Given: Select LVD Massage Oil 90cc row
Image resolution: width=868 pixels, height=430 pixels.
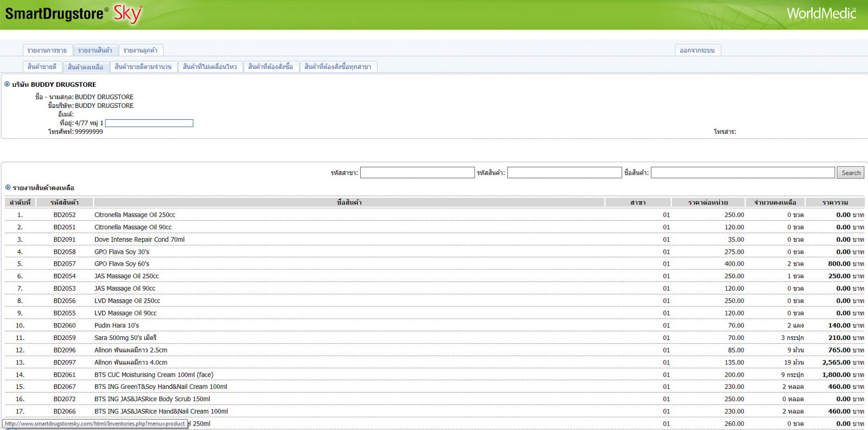Looking at the screenshot, I should click(434, 313).
